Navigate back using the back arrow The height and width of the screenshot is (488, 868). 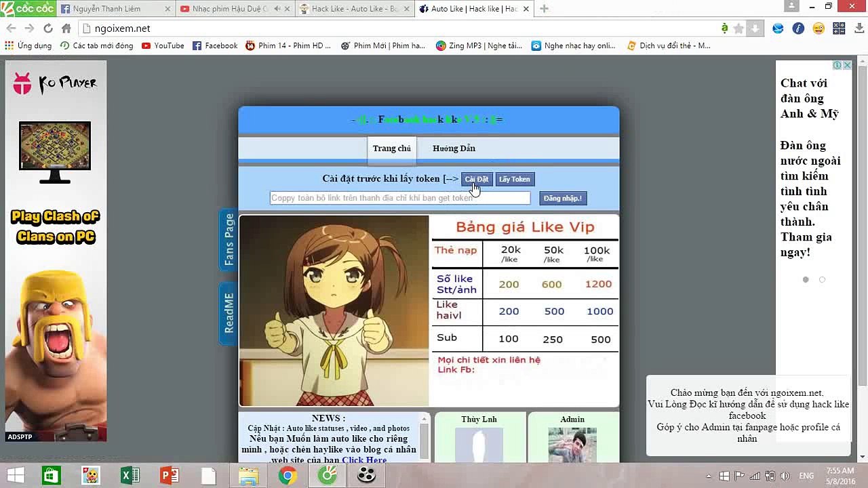(11, 28)
